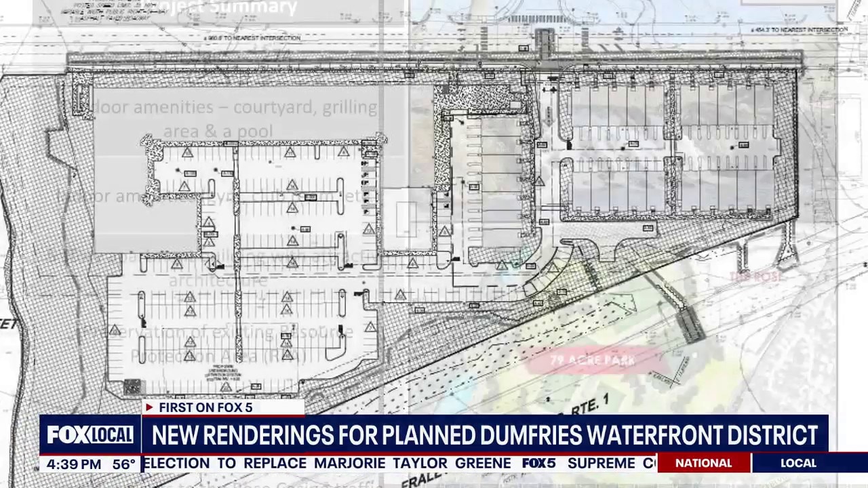Click the FOX LOCAL logo
The height and width of the screenshot is (488, 868).
click(90, 434)
